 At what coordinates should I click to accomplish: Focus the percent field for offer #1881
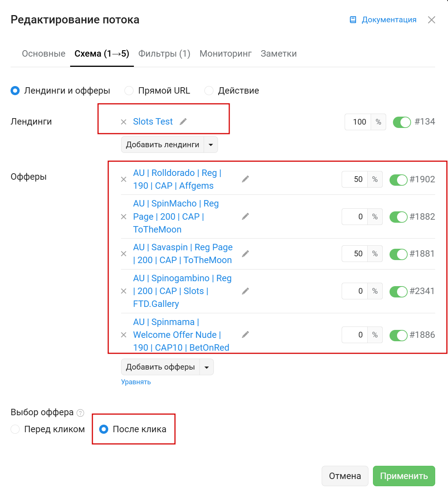pyautogui.click(x=355, y=254)
